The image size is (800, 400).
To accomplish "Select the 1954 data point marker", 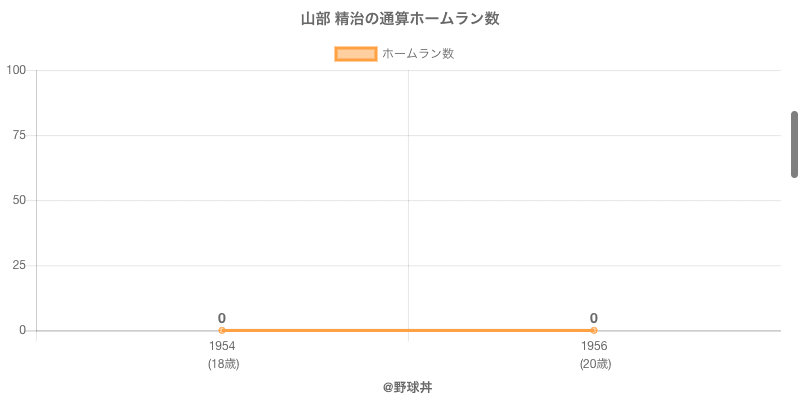I will coord(222,330).
